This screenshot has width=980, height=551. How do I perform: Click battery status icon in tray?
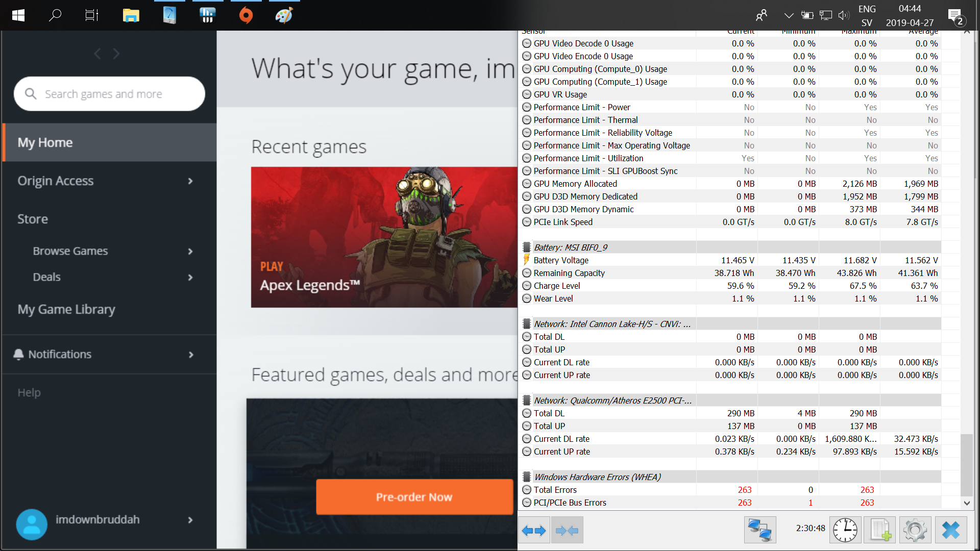point(807,15)
